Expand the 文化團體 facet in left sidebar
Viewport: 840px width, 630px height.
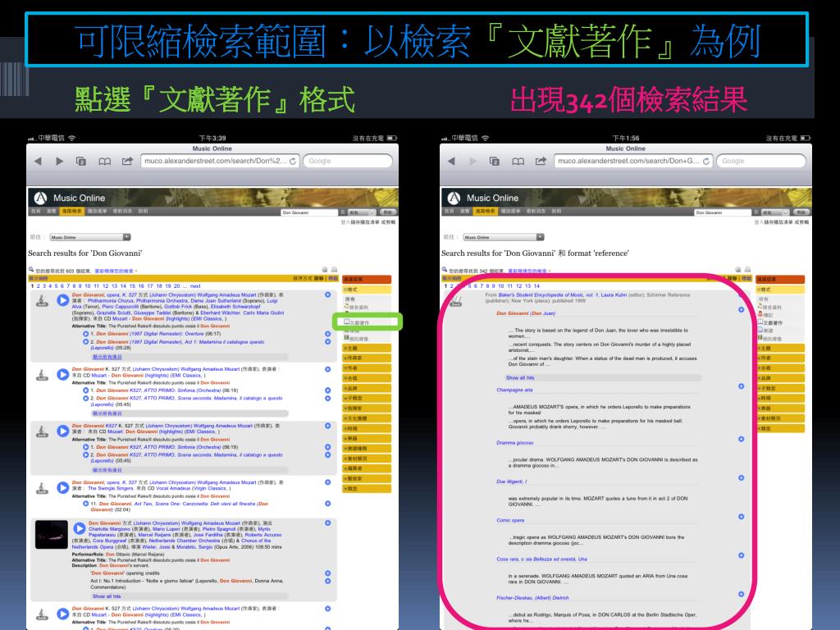367,418
